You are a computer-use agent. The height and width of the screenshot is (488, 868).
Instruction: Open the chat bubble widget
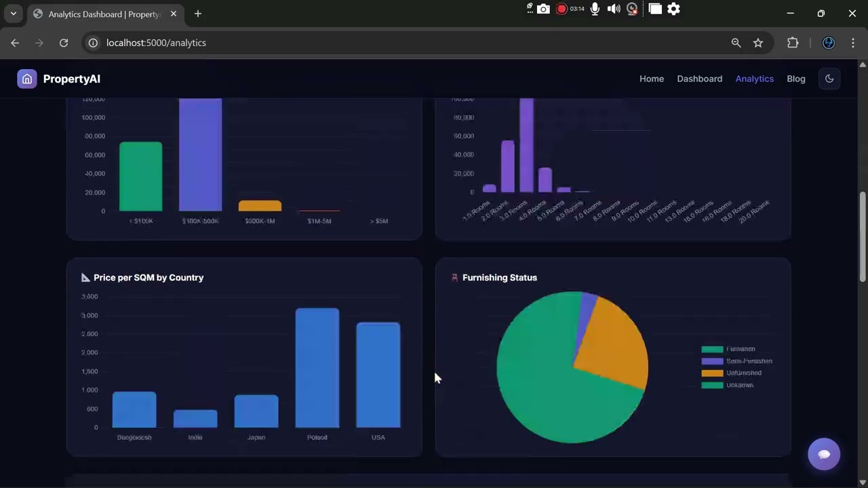pos(824,454)
